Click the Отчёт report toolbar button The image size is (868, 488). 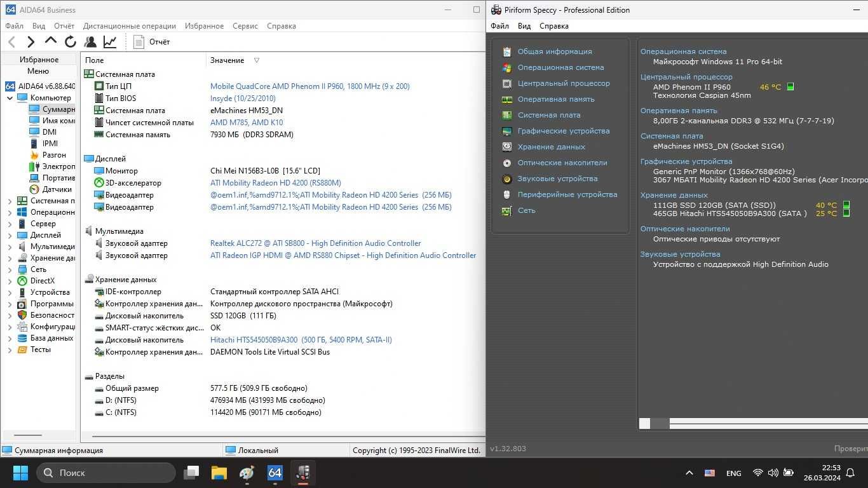pyautogui.click(x=151, y=42)
